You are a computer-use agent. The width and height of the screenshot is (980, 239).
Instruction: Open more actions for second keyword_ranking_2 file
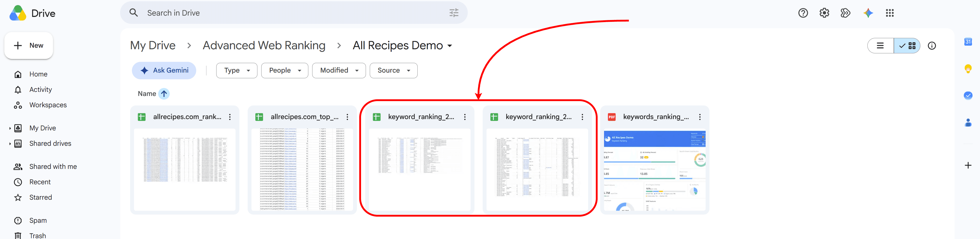click(x=582, y=117)
